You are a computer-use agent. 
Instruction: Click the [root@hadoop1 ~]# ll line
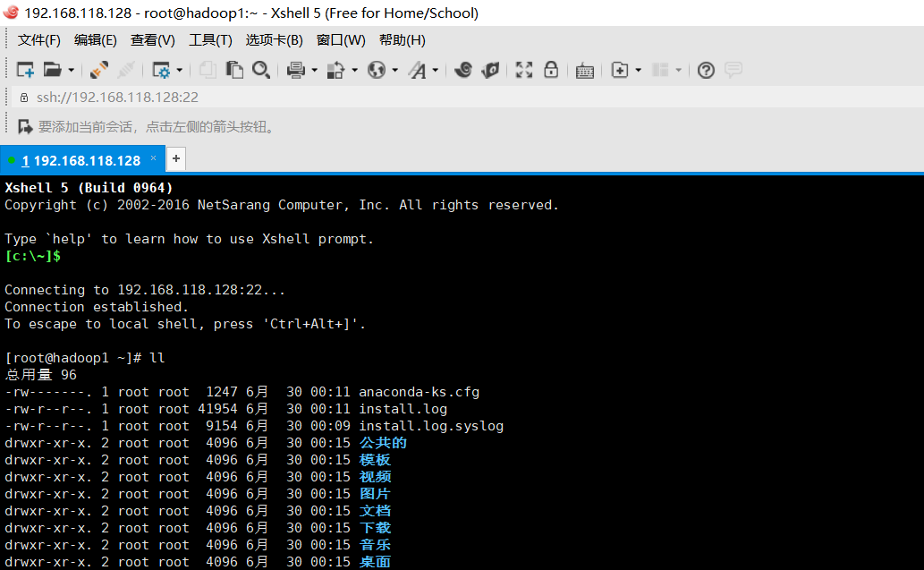[85, 358]
